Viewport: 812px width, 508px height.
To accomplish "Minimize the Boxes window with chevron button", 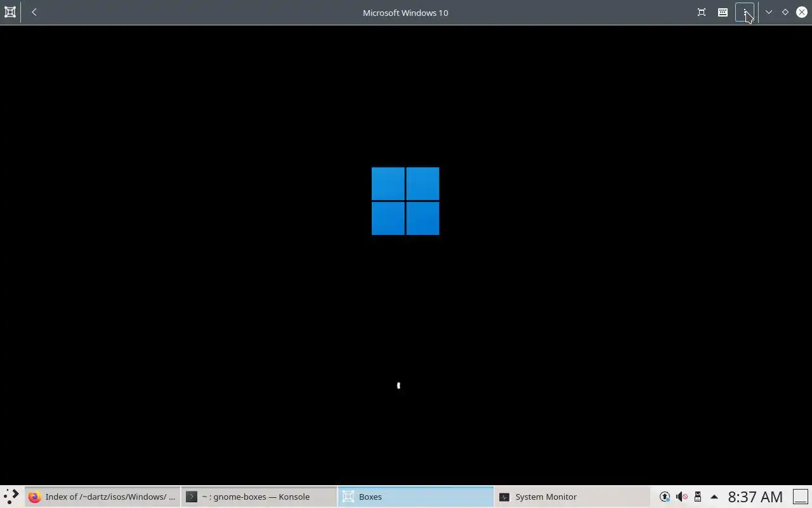I will (769, 12).
